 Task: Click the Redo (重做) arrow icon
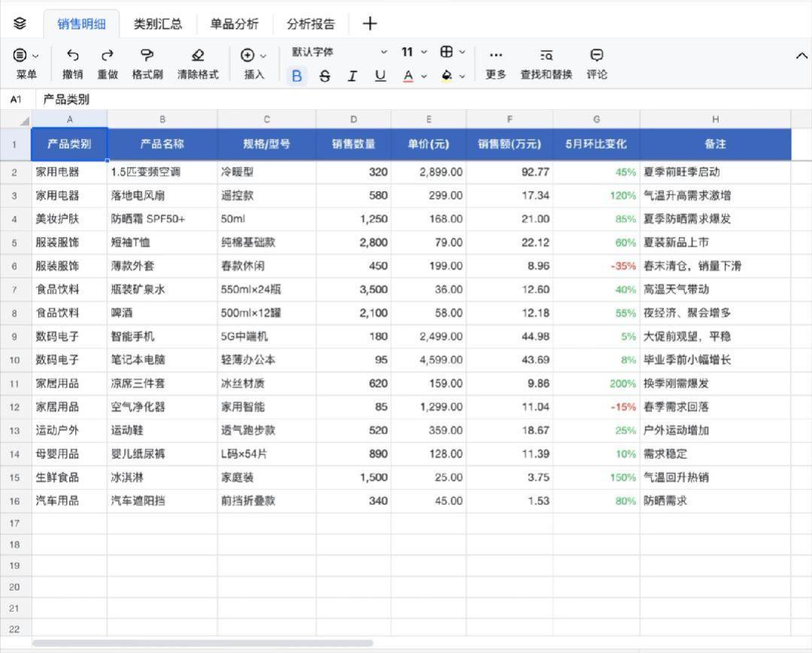[x=108, y=55]
